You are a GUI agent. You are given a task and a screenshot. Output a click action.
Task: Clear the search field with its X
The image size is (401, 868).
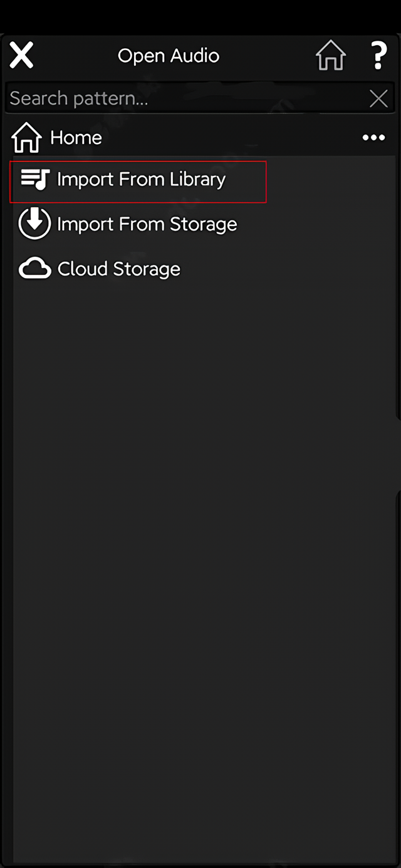click(378, 98)
